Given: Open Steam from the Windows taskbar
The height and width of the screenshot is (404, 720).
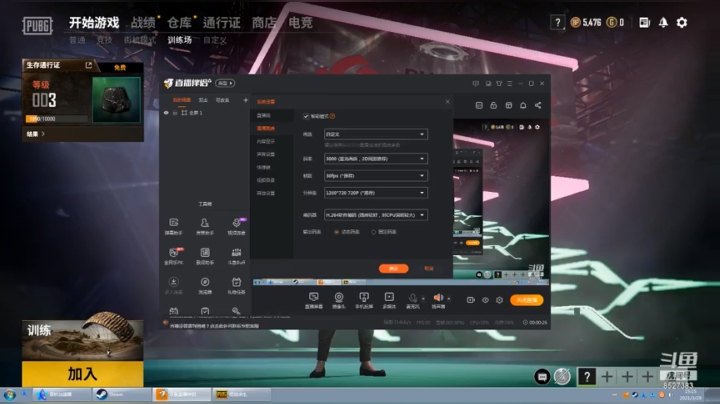Looking at the screenshot, I should (x=122, y=394).
